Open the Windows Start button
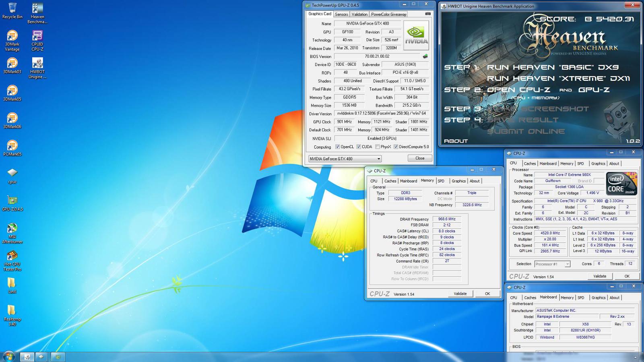The image size is (644, 362). pos(8,356)
